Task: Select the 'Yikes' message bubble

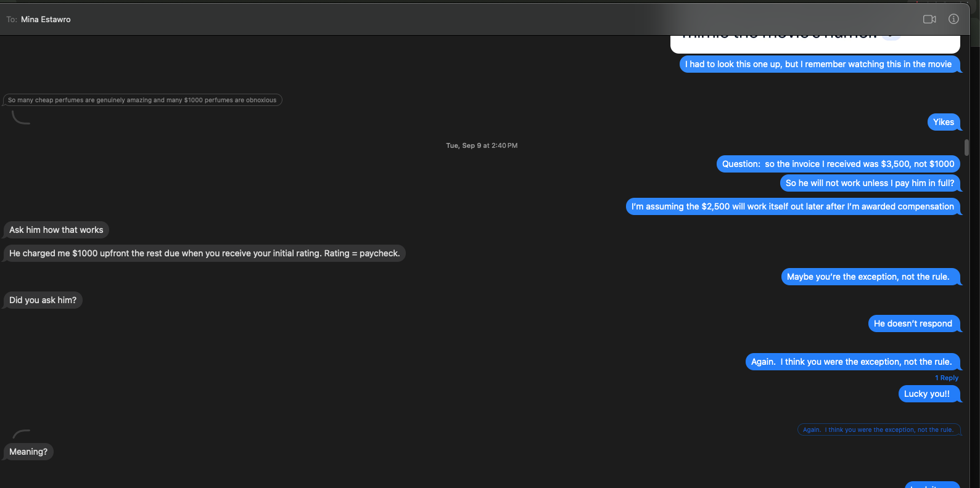Action: pos(943,122)
